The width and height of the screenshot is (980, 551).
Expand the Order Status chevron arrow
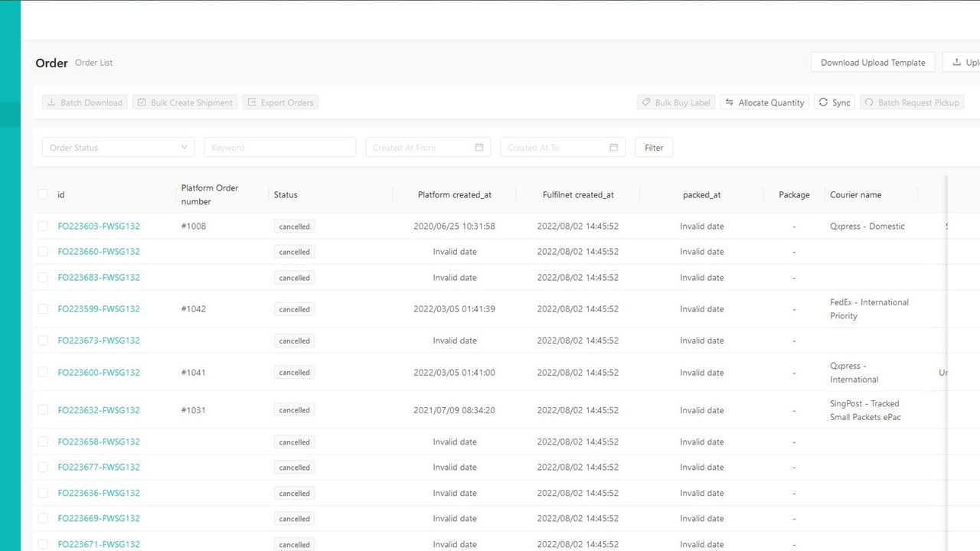pyautogui.click(x=184, y=147)
